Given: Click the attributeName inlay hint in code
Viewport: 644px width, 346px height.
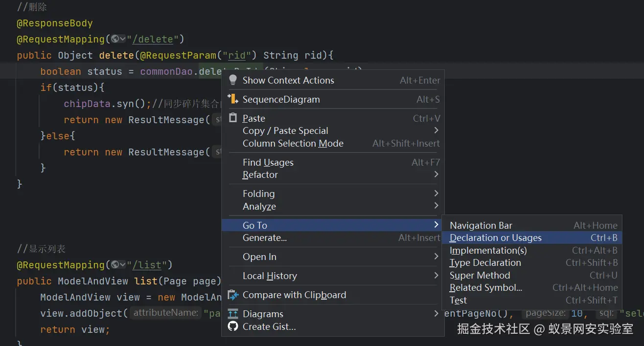Looking at the screenshot, I should pos(166,313).
